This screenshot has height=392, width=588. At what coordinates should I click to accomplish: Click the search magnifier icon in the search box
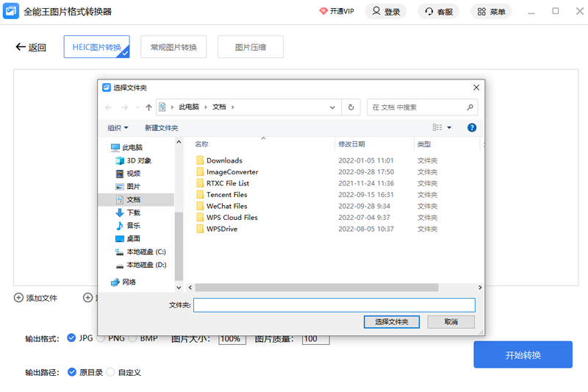pos(470,107)
